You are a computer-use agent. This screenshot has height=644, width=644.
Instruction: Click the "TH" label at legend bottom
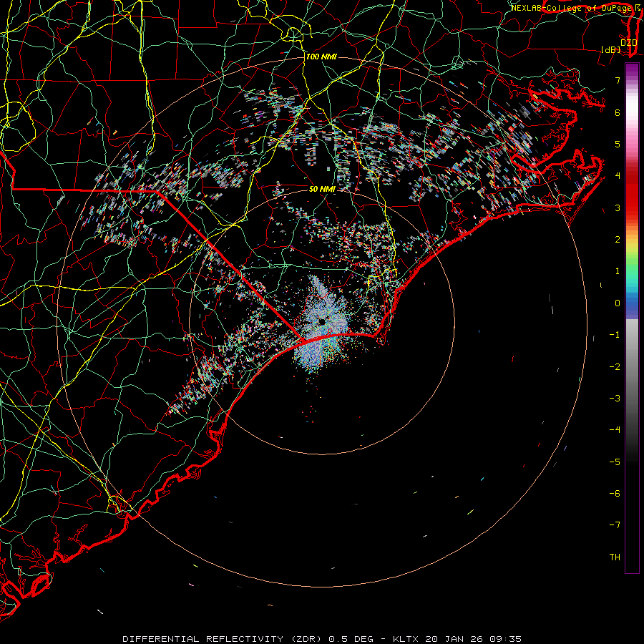point(615,557)
